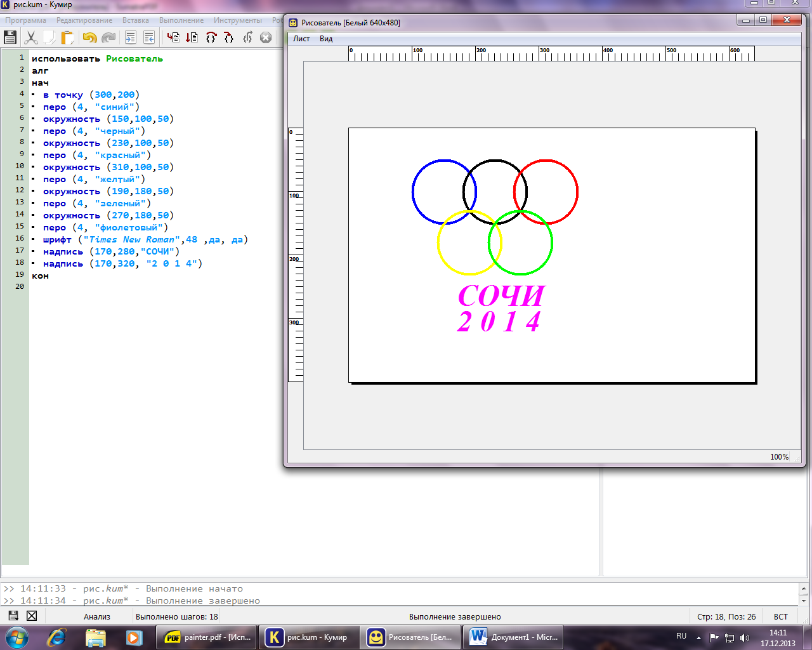
Task: Click the magenta СОЧИ text on canvas
Action: pos(501,296)
